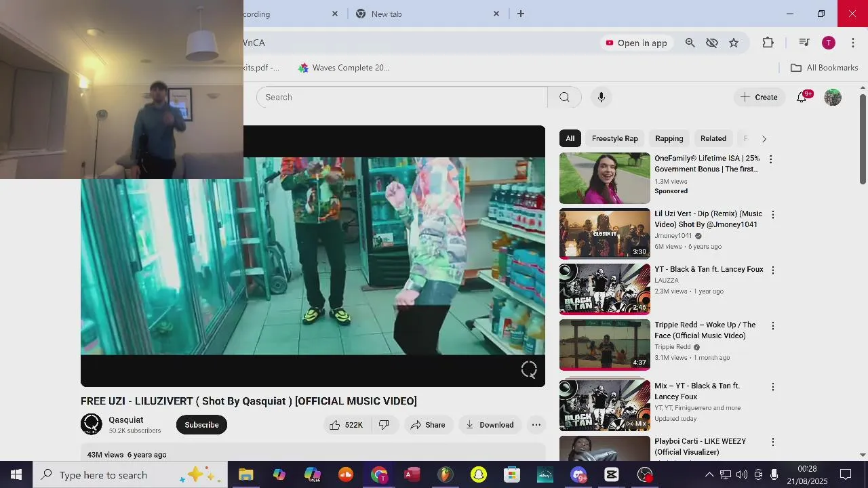Close the New tab browser tab
The image size is (868, 488).
coord(496,14)
